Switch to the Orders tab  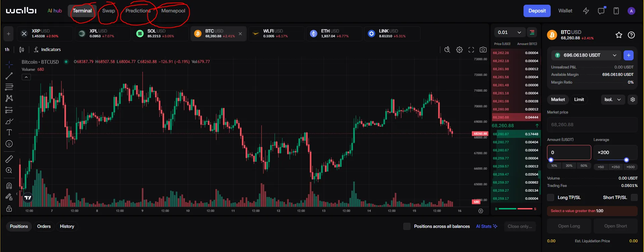[44, 226]
